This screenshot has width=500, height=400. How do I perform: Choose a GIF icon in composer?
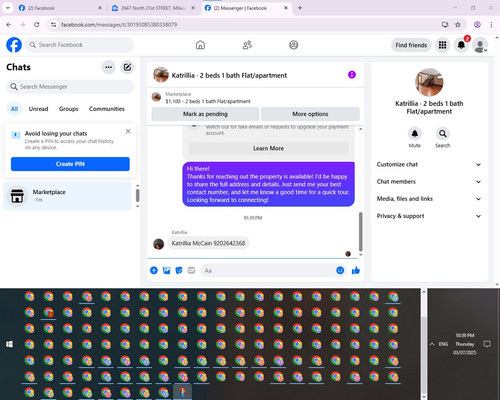click(x=191, y=270)
